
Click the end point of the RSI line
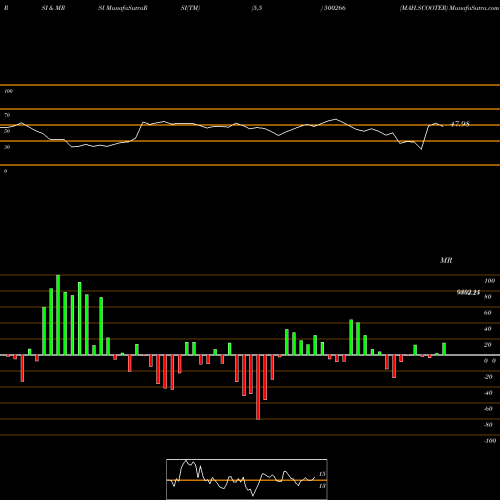443,126
